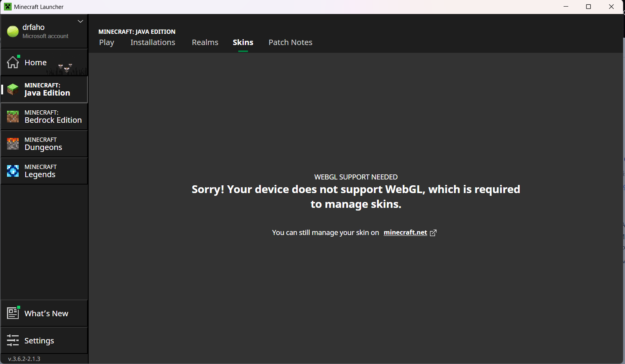Open Minecraft Dungeons in the sidebar
625x364 pixels.
[44, 144]
